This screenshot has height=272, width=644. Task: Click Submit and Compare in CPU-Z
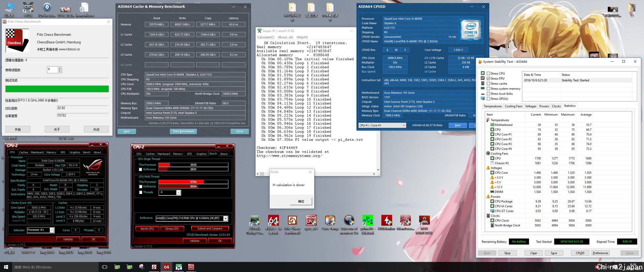pos(210,229)
